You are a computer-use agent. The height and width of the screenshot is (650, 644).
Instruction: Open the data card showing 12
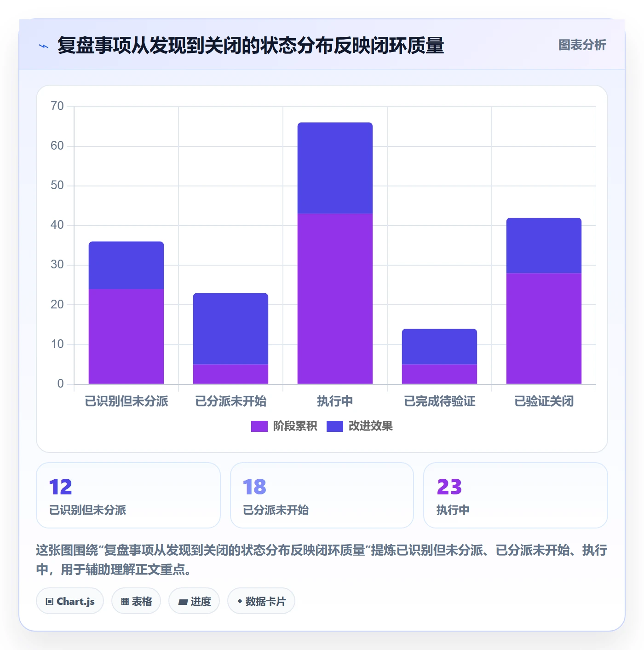tap(128, 495)
